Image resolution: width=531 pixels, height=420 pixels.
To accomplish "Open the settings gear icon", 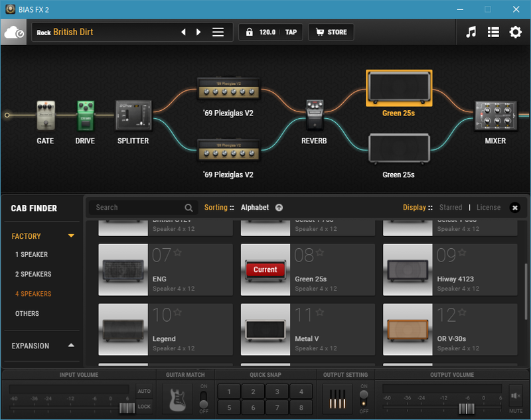I will click(516, 32).
